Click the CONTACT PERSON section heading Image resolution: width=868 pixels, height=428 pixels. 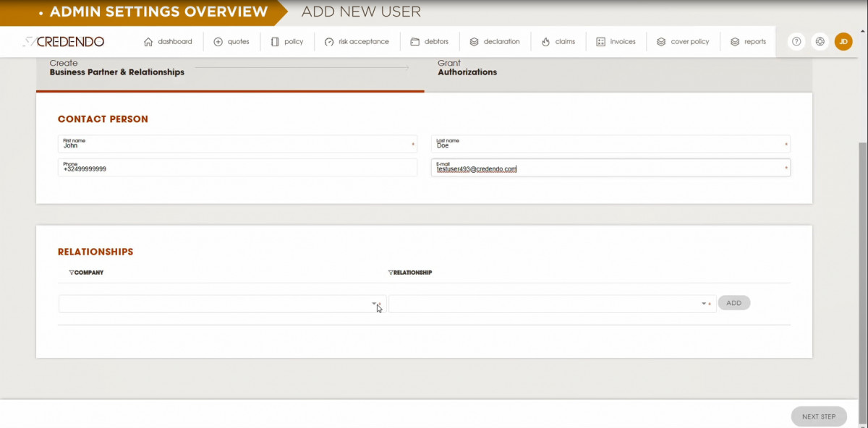click(103, 119)
